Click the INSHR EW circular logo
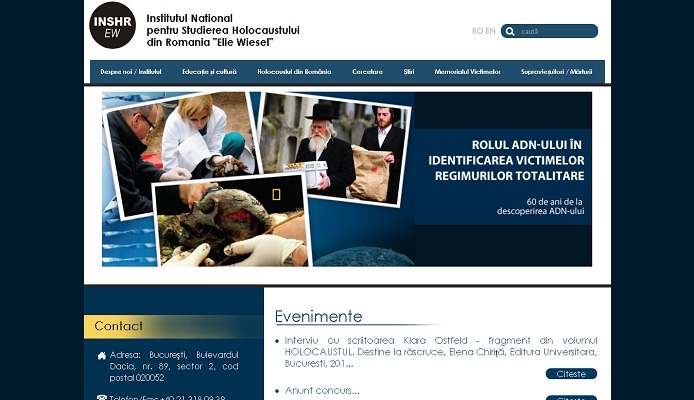 112,25
